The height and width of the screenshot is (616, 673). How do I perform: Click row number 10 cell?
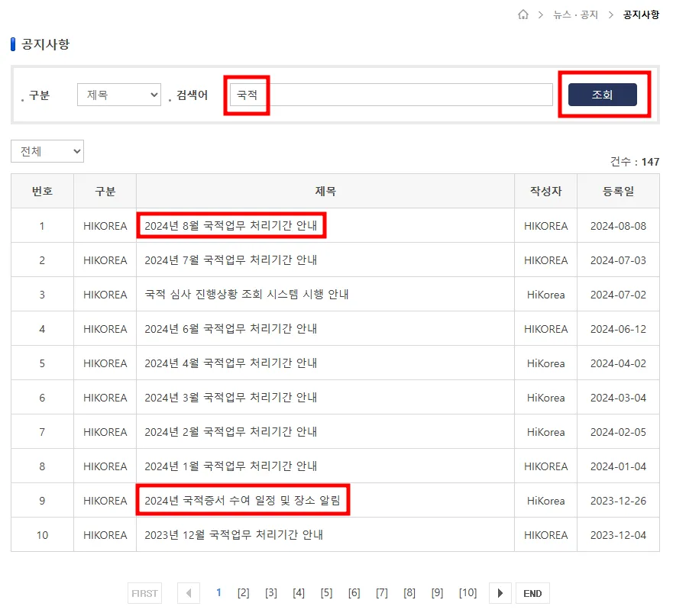pos(42,535)
